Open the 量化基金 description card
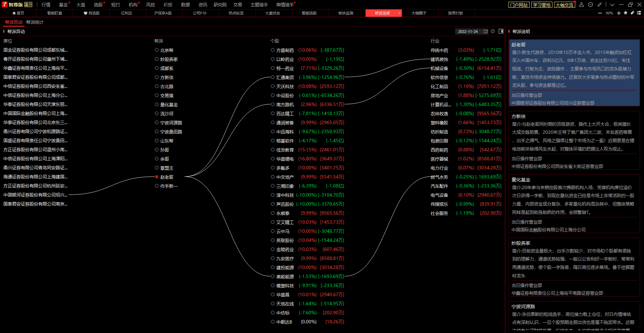644x333 pixels. coord(574,204)
